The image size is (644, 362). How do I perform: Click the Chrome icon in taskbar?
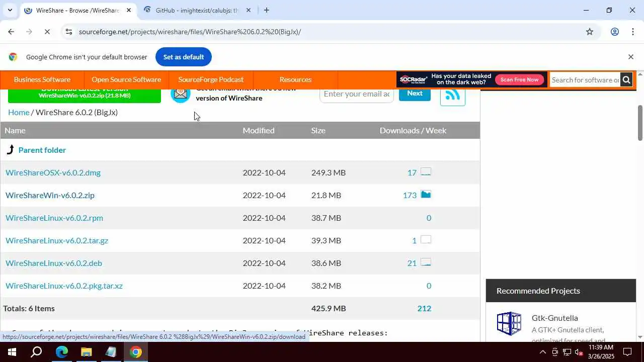135,352
